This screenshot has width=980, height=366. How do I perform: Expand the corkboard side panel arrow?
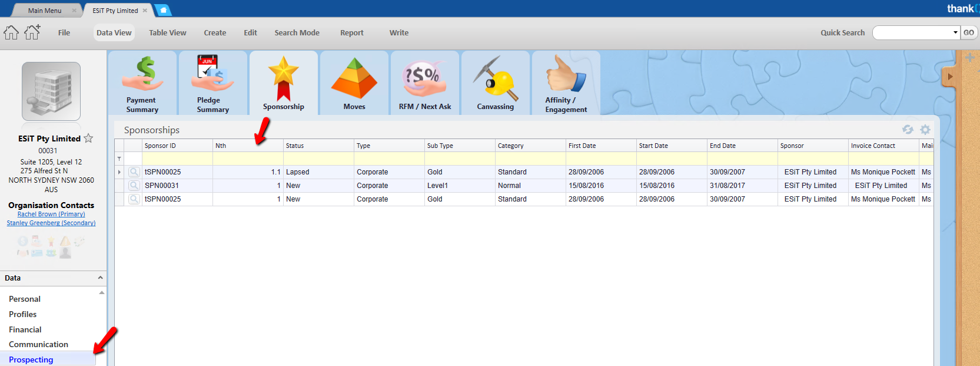tap(950, 77)
